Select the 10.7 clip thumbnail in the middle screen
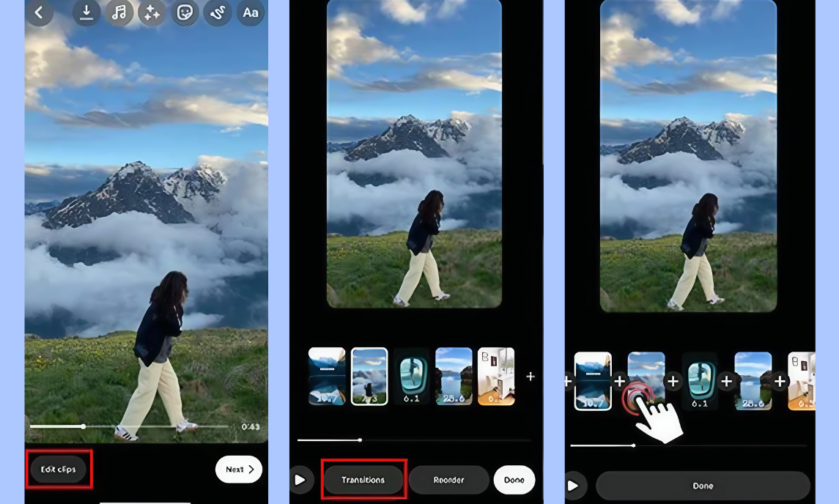This screenshot has width=839, height=504. pos(327,376)
